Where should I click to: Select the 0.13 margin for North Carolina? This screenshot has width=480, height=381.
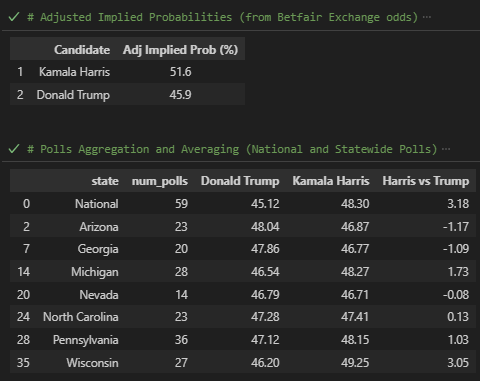click(458, 317)
